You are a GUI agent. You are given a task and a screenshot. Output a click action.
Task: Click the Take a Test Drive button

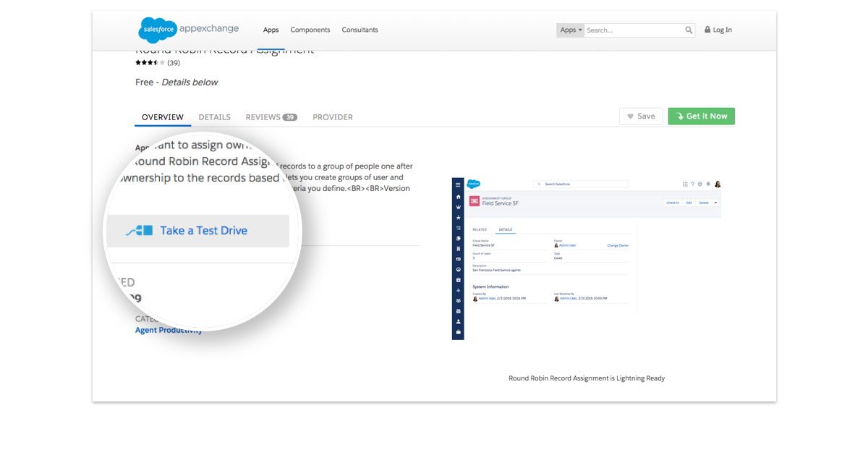click(x=198, y=231)
